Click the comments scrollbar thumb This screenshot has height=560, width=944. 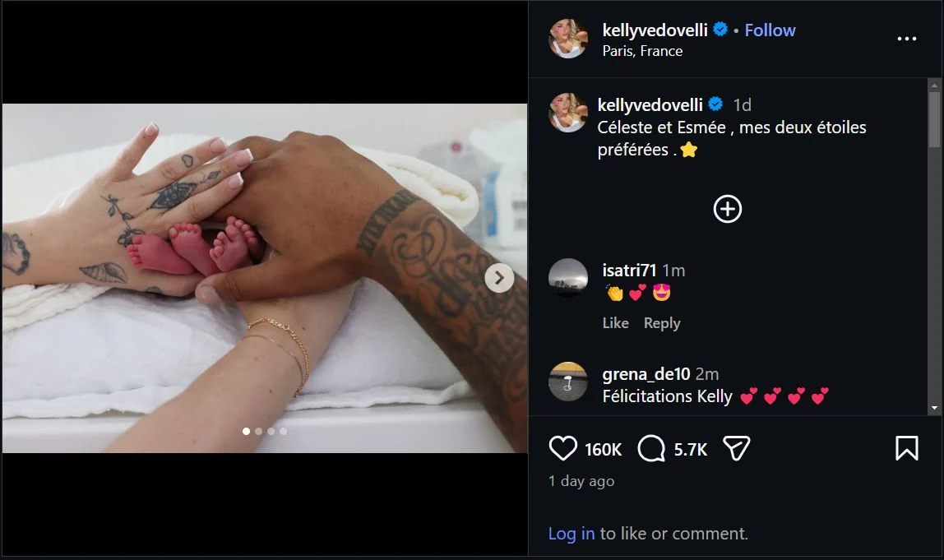point(934,119)
